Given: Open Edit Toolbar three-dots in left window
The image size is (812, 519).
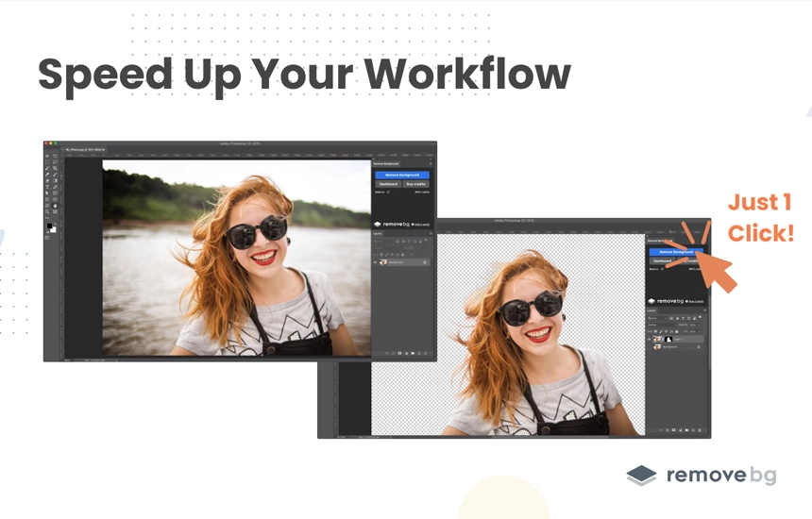Looking at the screenshot, I should pos(47,218).
